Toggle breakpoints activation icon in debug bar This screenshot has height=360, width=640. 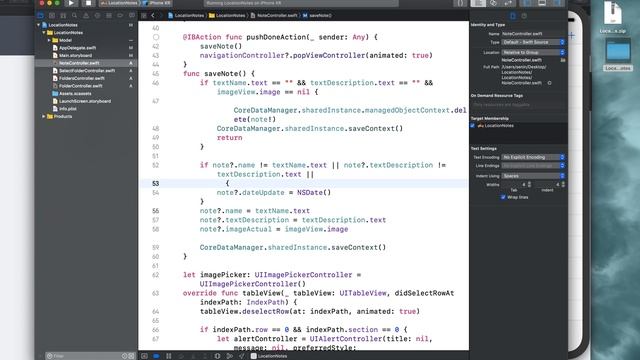(156, 356)
